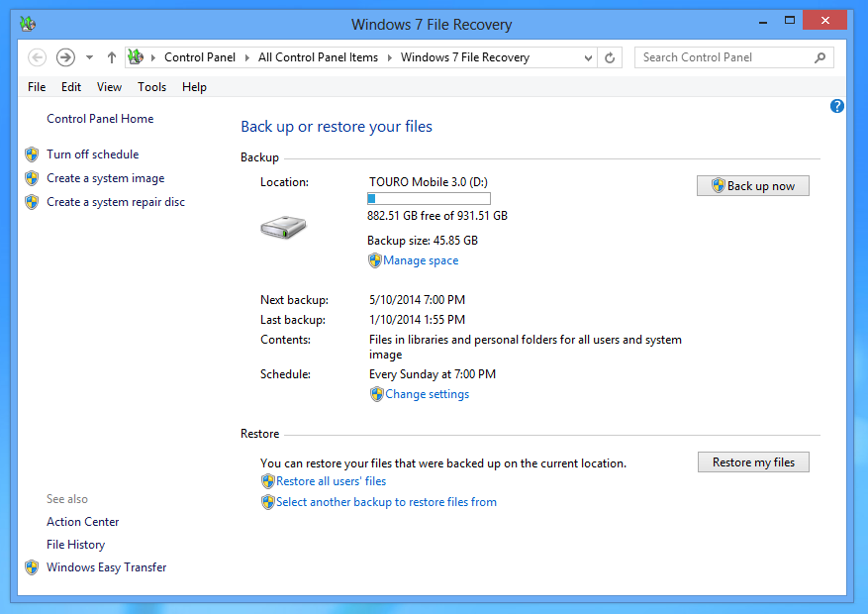Open the recent locations dropdown arrow
This screenshot has height=614, width=868.
click(x=89, y=57)
